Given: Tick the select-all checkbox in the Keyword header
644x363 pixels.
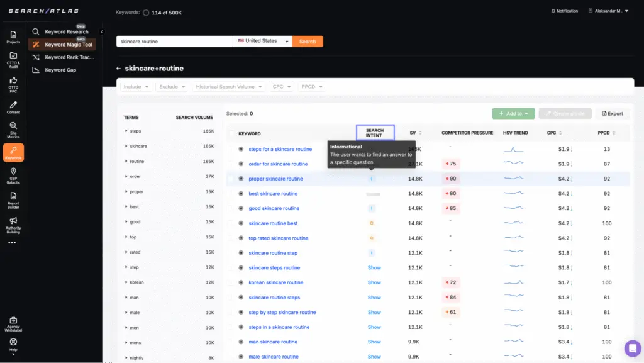Looking at the screenshot, I should [231, 133].
